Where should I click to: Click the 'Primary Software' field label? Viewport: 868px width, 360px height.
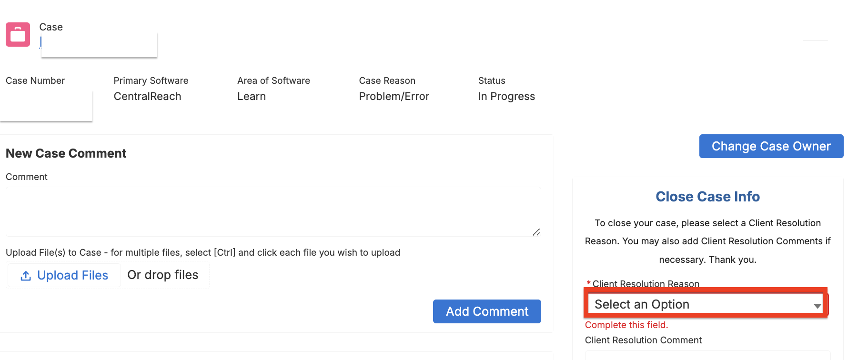coord(151,80)
